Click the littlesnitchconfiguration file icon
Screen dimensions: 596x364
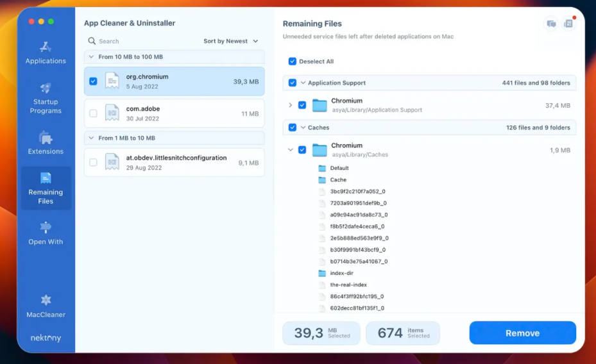(112, 162)
